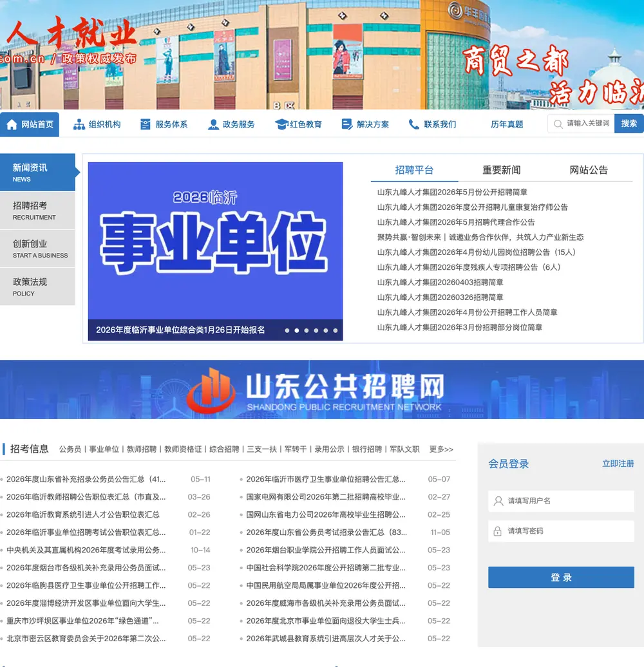This screenshot has width=644, height=667.
Task: Open 山东九峰人才集团2026年度残疾人专项招聘公告（6人）
Action: pos(469,267)
